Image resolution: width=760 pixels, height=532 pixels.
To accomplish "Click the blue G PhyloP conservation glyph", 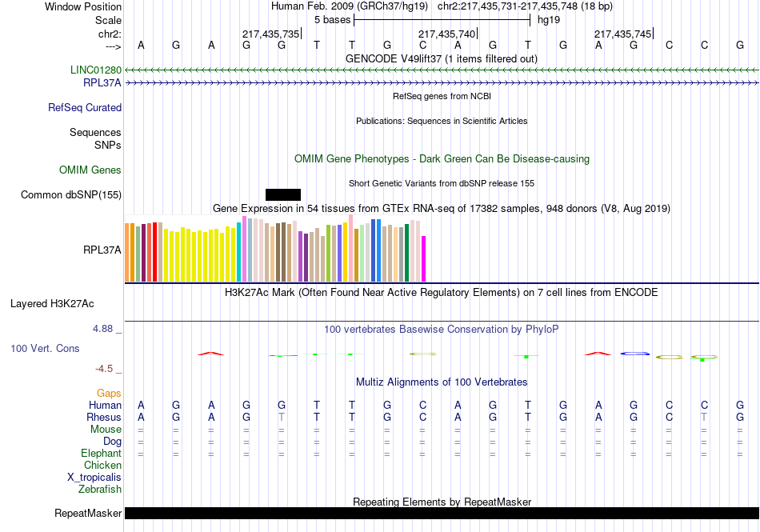I will coord(634,354).
